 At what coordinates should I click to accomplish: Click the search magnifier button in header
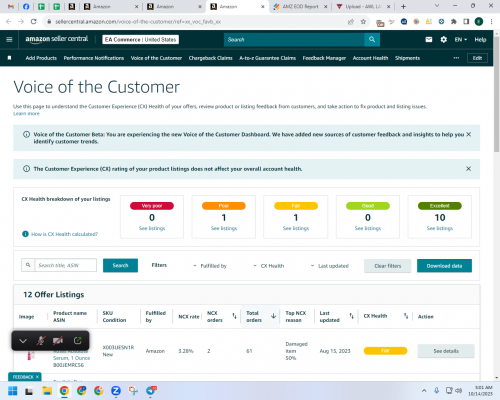click(372, 39)
